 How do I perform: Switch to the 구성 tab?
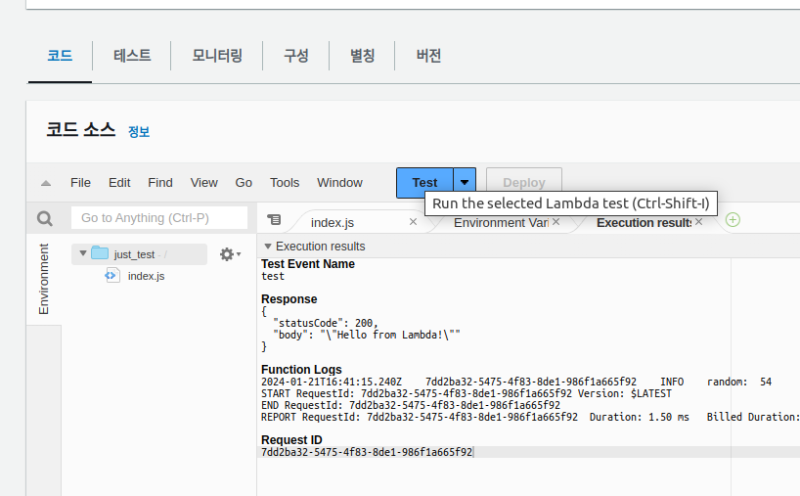click(296, 56)
